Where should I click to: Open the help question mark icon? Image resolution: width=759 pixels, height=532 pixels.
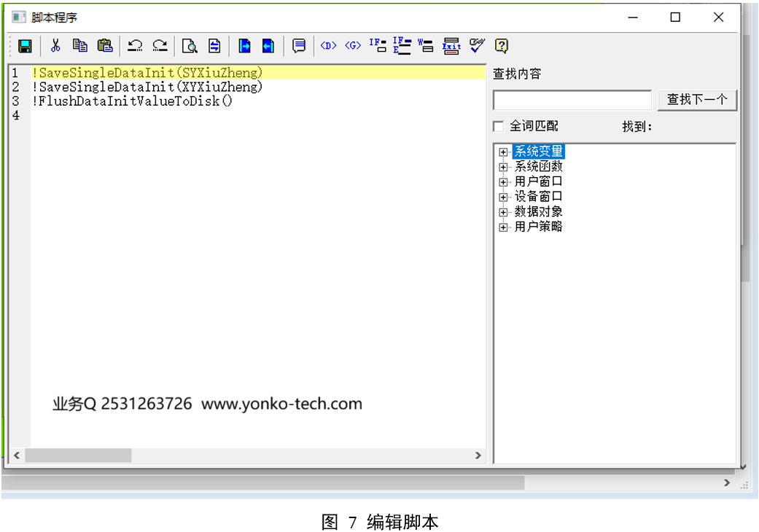pyautogui.click(x=502, y=46)
